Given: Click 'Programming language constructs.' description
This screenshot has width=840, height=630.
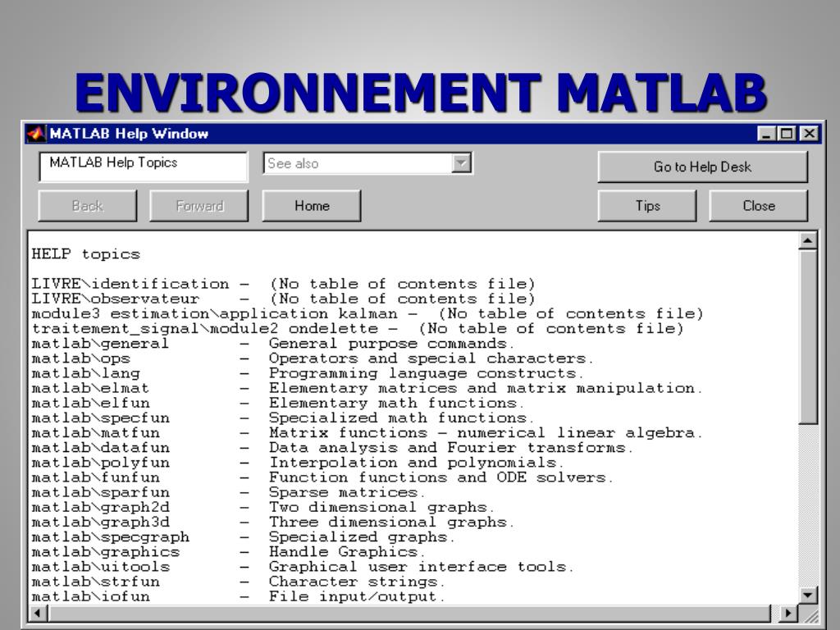Looking at the screenshot, I should click(x=426, y=374).
